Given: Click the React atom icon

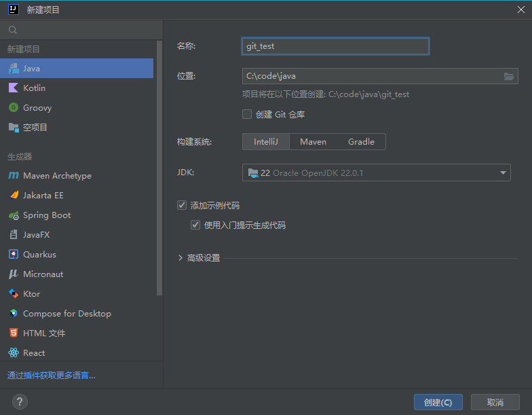Looking at the screenshot, I should [x=14, y=353].
